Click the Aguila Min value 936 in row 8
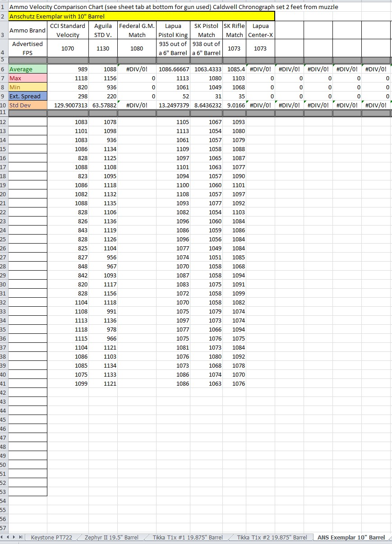392x544 pixels. pyautogui.click(x=103, y=87)
